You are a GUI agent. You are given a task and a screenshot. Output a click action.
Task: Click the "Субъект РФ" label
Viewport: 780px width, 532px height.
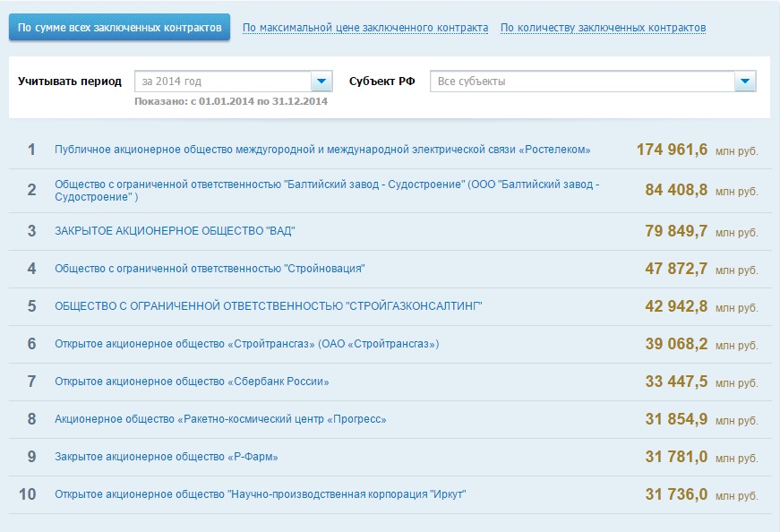pos(382,82)
